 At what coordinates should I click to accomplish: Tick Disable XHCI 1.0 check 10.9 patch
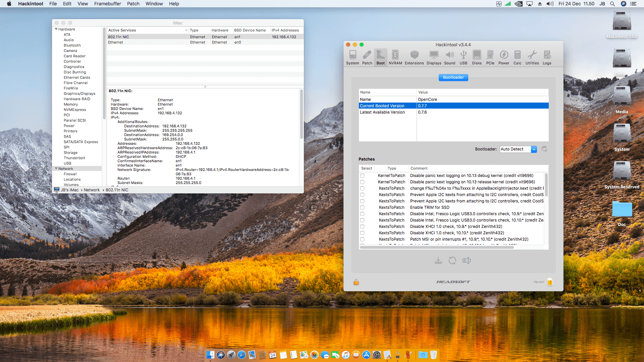(x=362, y=227)
